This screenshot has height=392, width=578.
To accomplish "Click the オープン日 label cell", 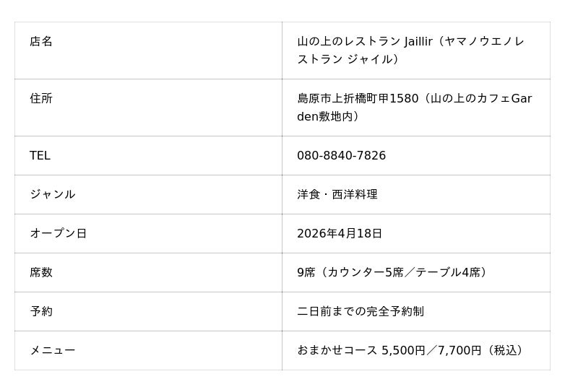I will (58, 234).
